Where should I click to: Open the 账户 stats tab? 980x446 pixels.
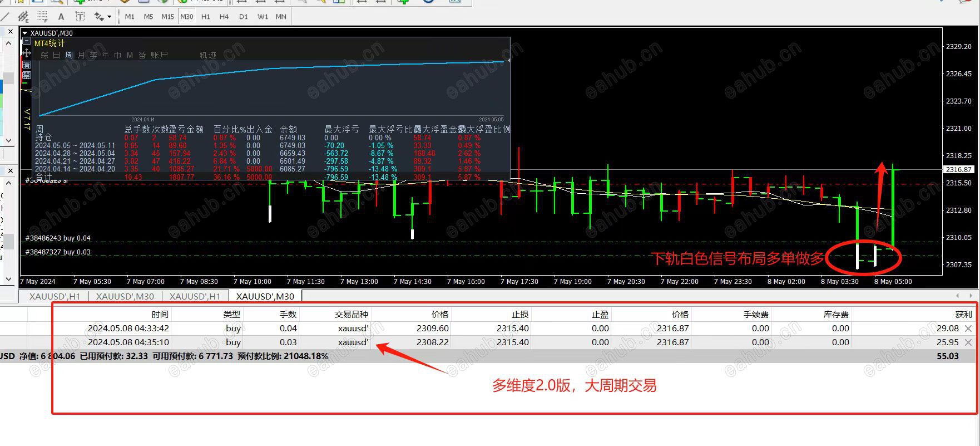[160, 55]
